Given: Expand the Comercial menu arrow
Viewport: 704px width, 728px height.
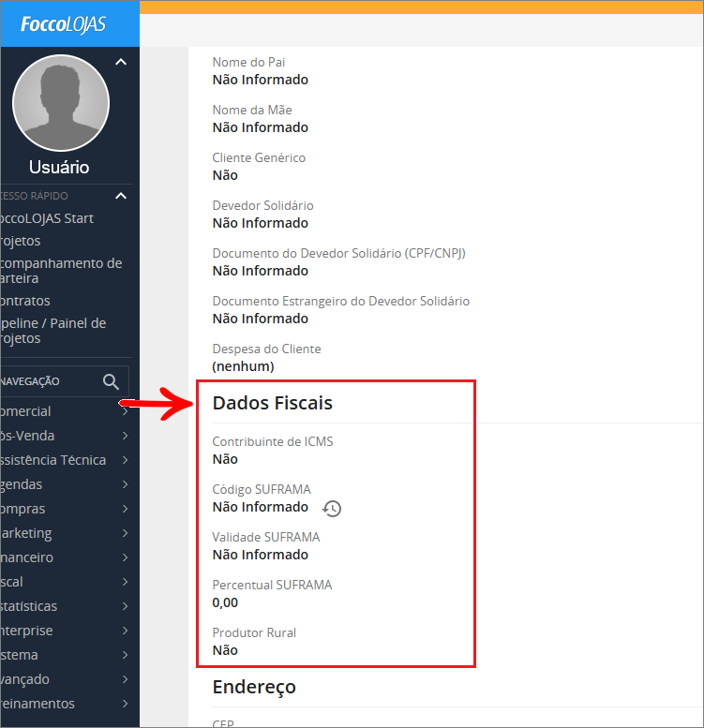Looking at the screenshot, I should point(125,411).
